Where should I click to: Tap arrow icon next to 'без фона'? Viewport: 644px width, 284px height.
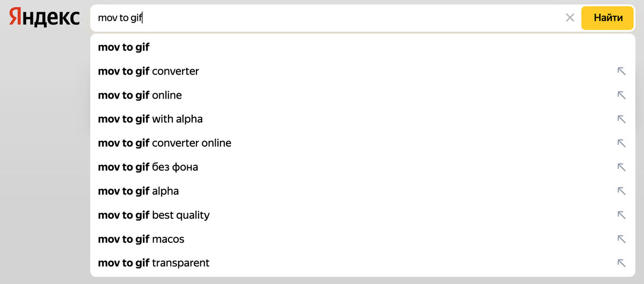[621, 167]
